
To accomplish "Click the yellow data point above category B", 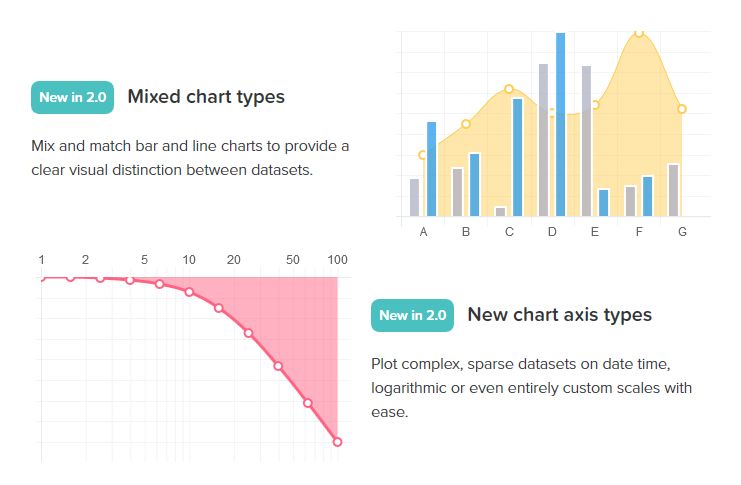I will (x=465, y=124).
